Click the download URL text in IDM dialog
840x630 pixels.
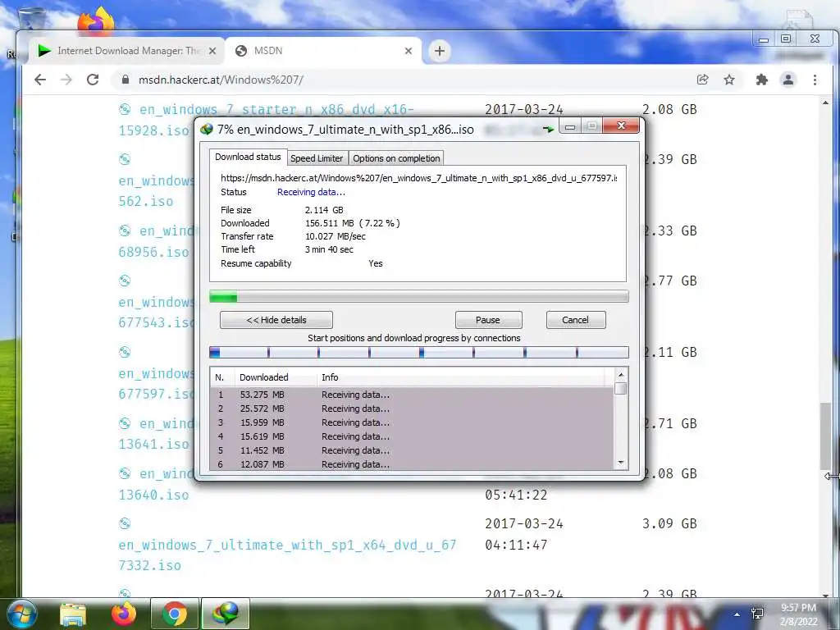pos(418,178)
